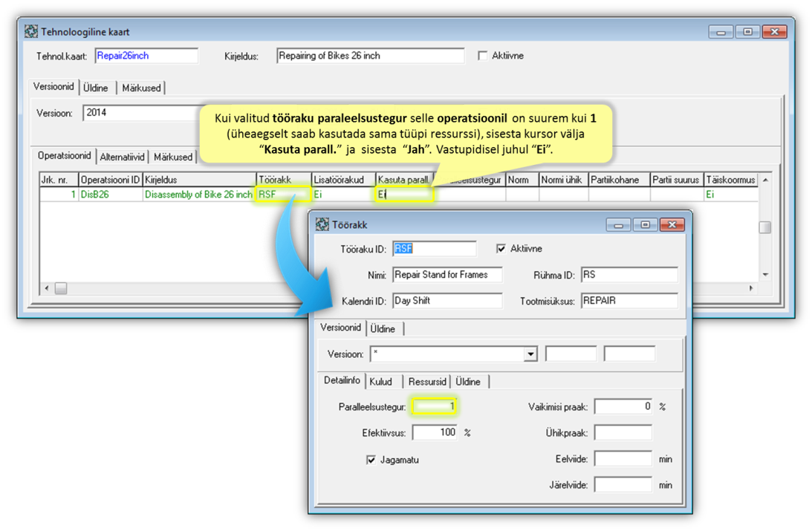
Task: Open Üldine tab next to Ressursid
Action: 468,382
